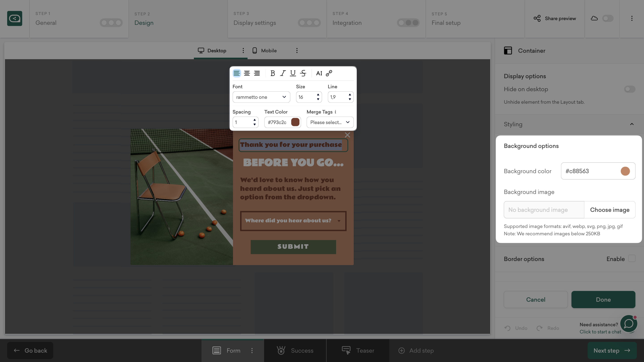Click the Share preview icon
Screen dimensions: 644x362
tap(537, 18)
